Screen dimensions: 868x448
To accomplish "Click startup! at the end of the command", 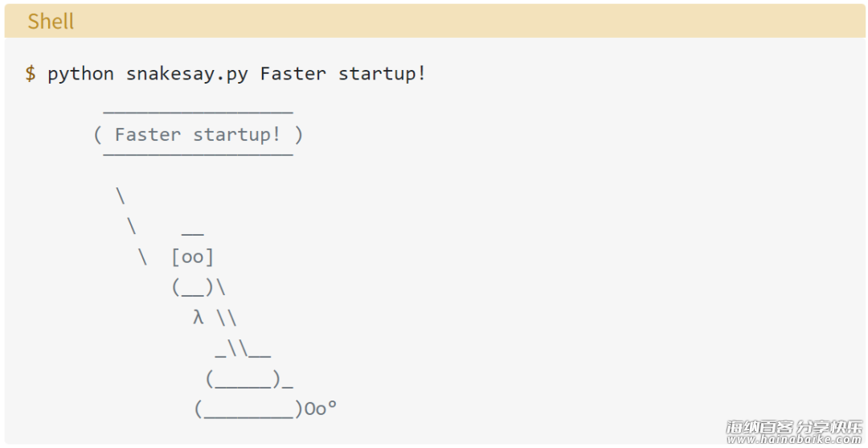I will point(382,74).
